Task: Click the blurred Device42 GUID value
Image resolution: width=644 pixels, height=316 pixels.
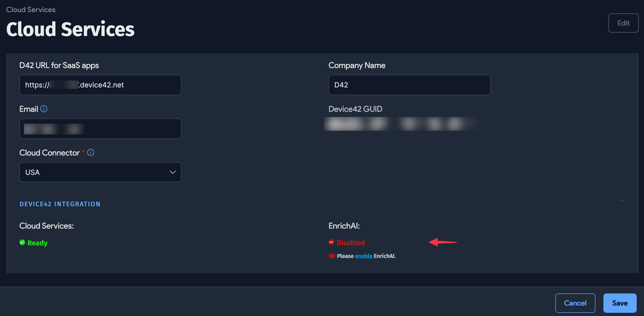Action: 400,124
